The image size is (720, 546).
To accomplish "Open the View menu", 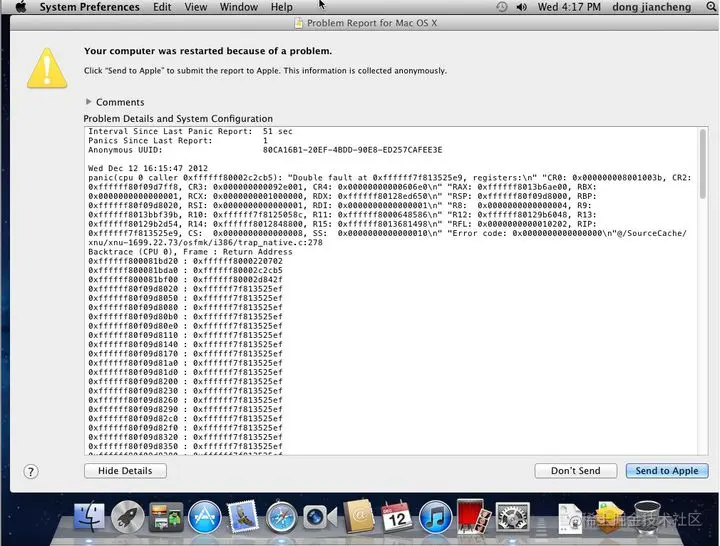I will pos(196,7).
